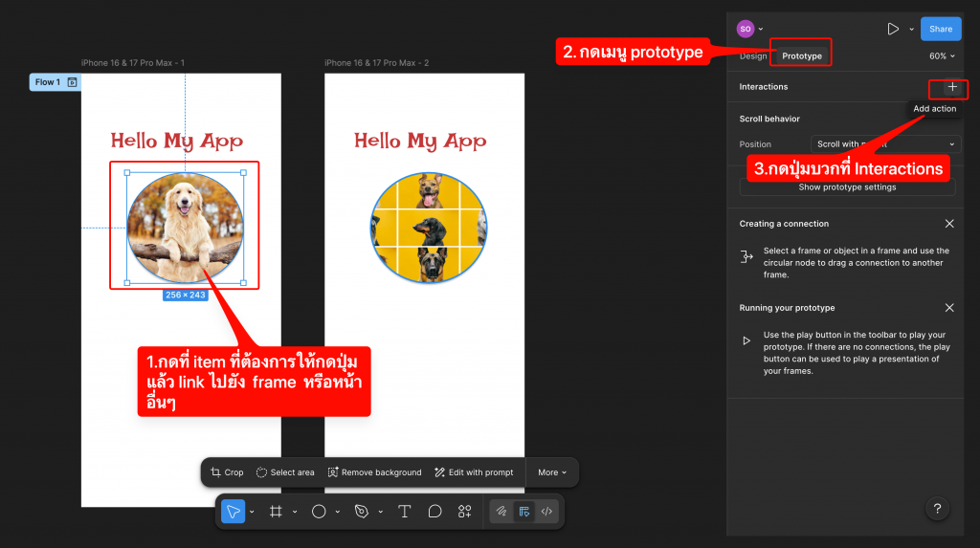This screenshot has width=980, height=548.
Task: Click the plus icon next to Interactions
Action: tap(951, 87)
